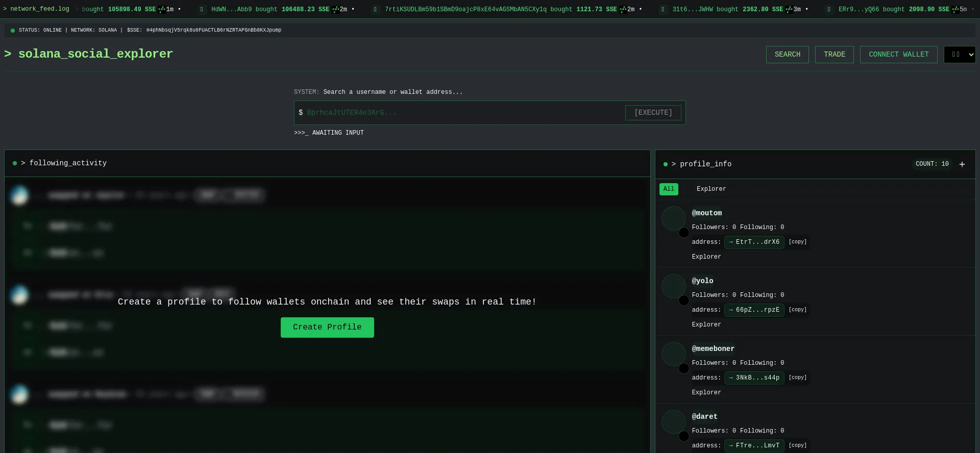The height and width of the screenshot is (453, 980).
Task: Click the AWAITING INPUT status line
Action: (x=329, y=133)
